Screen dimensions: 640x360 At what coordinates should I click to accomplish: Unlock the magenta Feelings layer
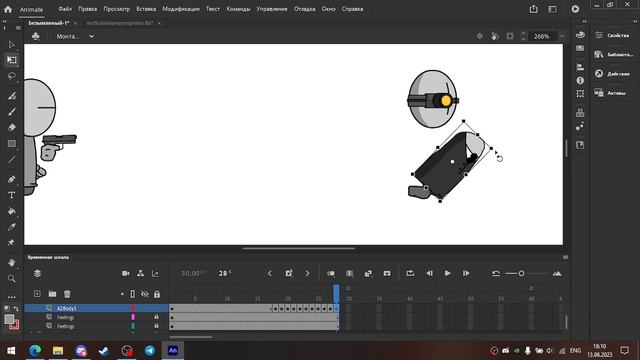pyautogui.click(x=156, y=317)
